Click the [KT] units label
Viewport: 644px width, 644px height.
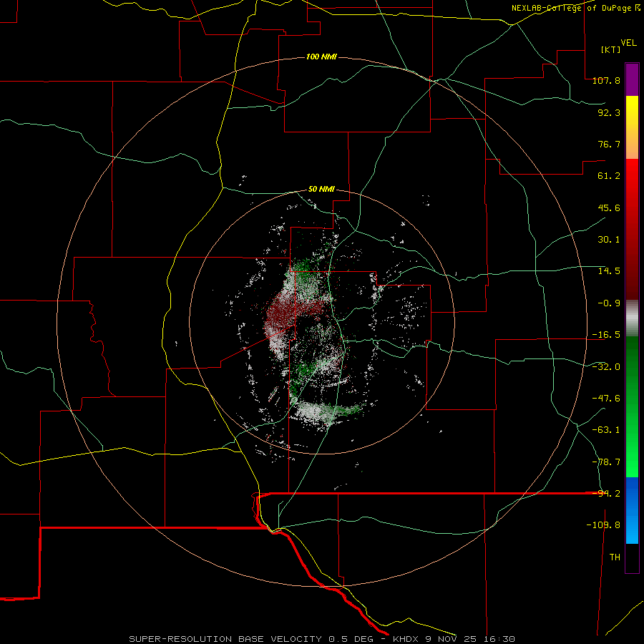point(611,49)
